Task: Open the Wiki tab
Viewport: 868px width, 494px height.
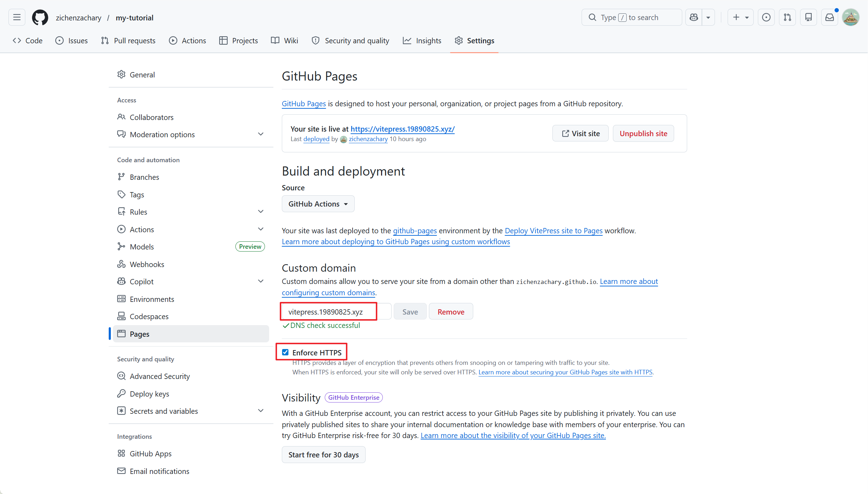Action: pos(285,40)
